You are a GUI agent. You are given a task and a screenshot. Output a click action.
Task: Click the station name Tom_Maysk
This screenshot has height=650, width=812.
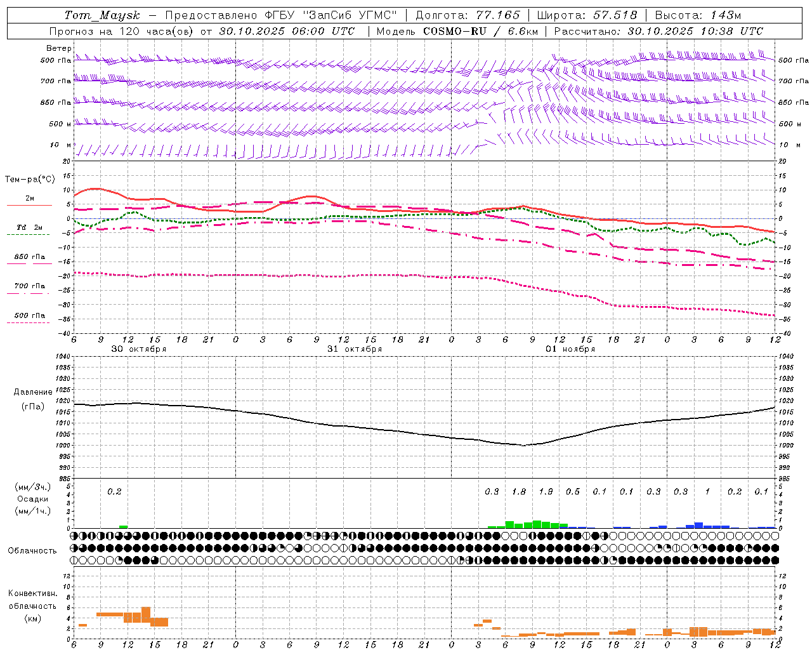(x=102, y=15)
